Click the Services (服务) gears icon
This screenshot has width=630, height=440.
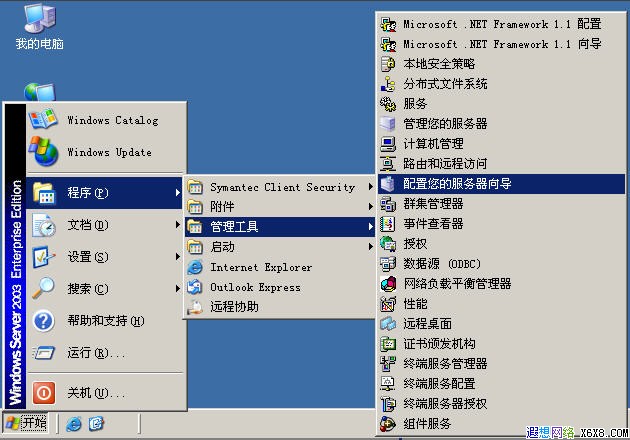pos(388,104)
